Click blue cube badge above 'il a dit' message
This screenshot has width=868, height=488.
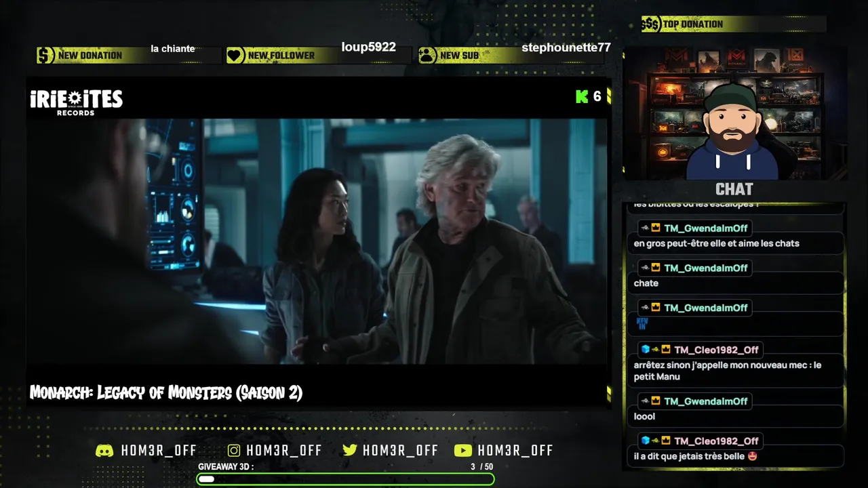646,441
